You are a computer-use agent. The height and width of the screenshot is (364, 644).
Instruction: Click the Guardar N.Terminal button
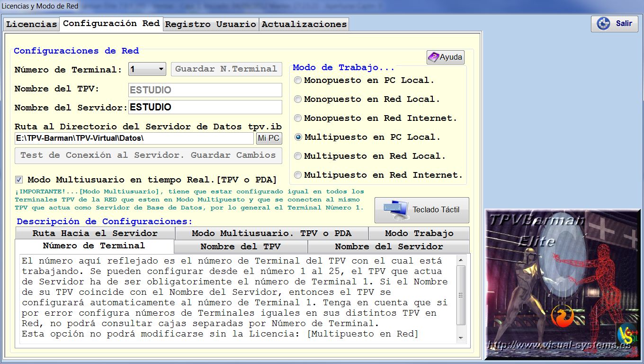(226, 69)
